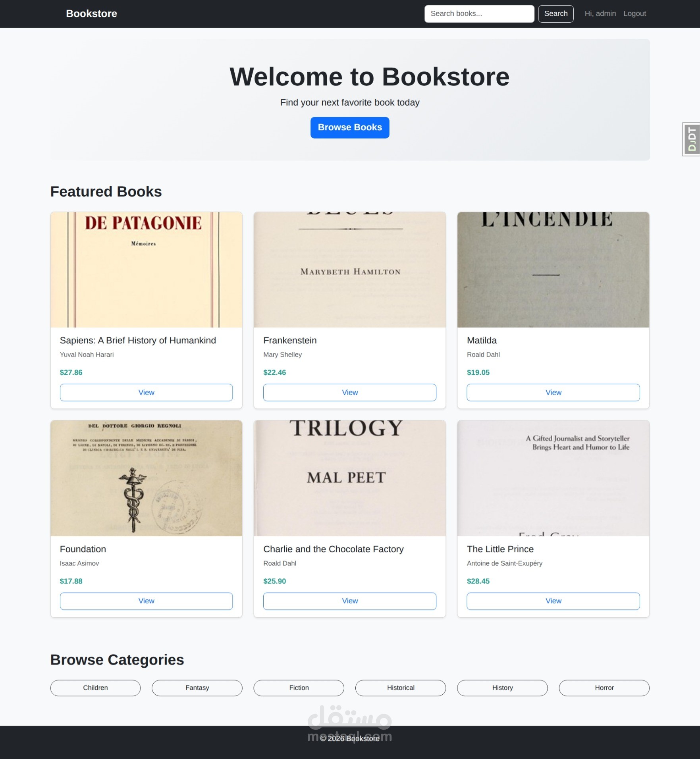The image size is (700, 759).
Task: Click the © 2026 Bookstore footer text
Action: pos(350,738)
